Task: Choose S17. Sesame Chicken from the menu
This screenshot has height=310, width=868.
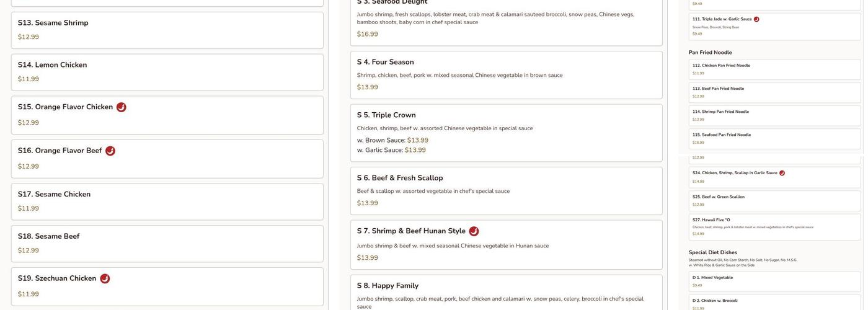Action: point(167,201)
